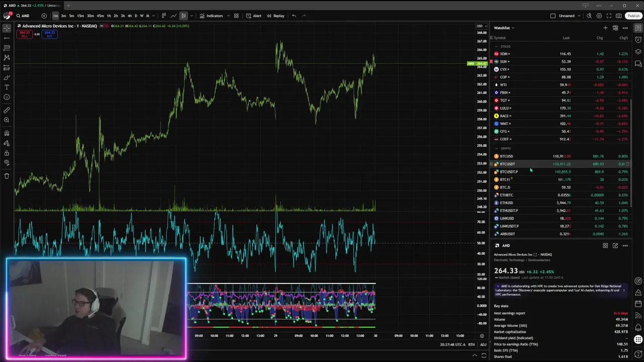The height and width of the screenshot is (362, 644).
Task: Select the trend line drawing tool
Action: point(7,38)
